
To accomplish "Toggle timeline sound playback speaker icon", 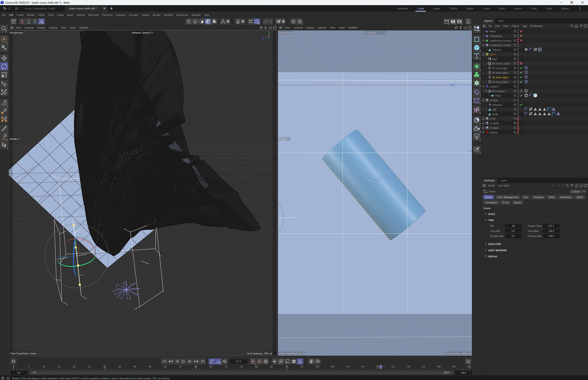I will 224,361.
